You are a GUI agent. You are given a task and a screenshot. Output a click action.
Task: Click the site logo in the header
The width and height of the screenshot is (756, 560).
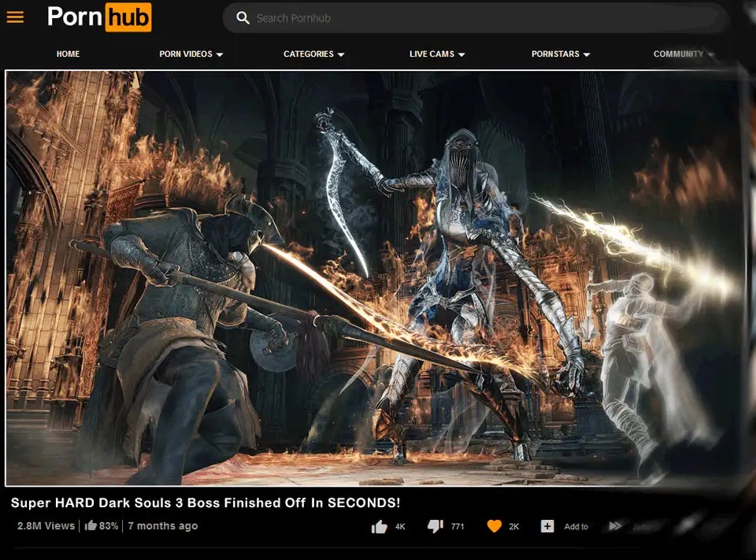[x=99, y=17]
